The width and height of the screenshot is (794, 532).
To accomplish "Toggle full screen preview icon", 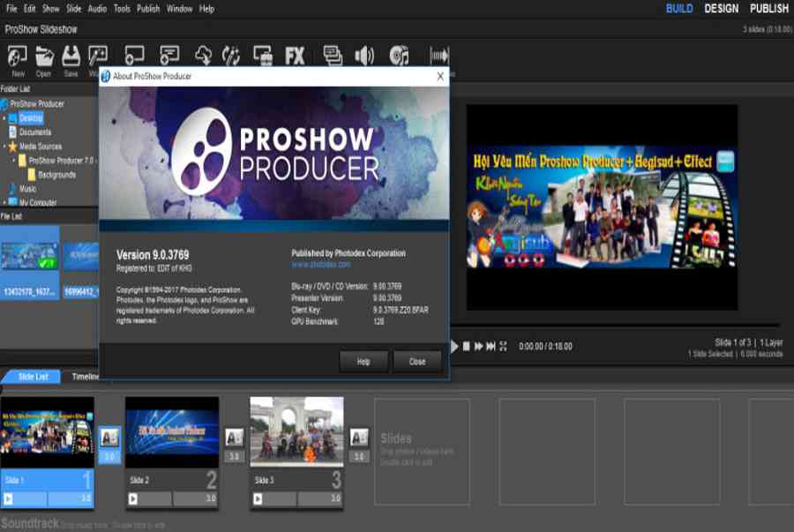I will [x=503, y=346].
